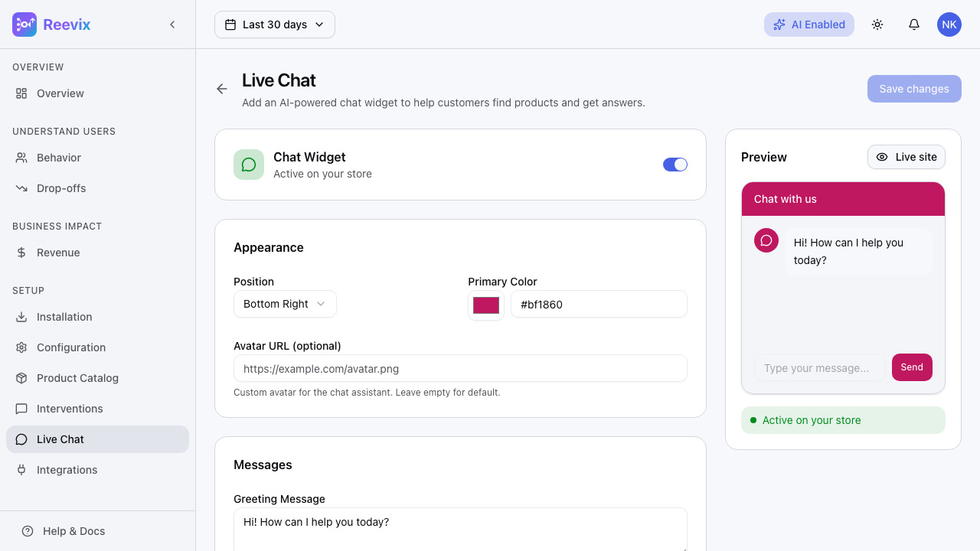Click the preview chat avatar icon

coord(766,240)
